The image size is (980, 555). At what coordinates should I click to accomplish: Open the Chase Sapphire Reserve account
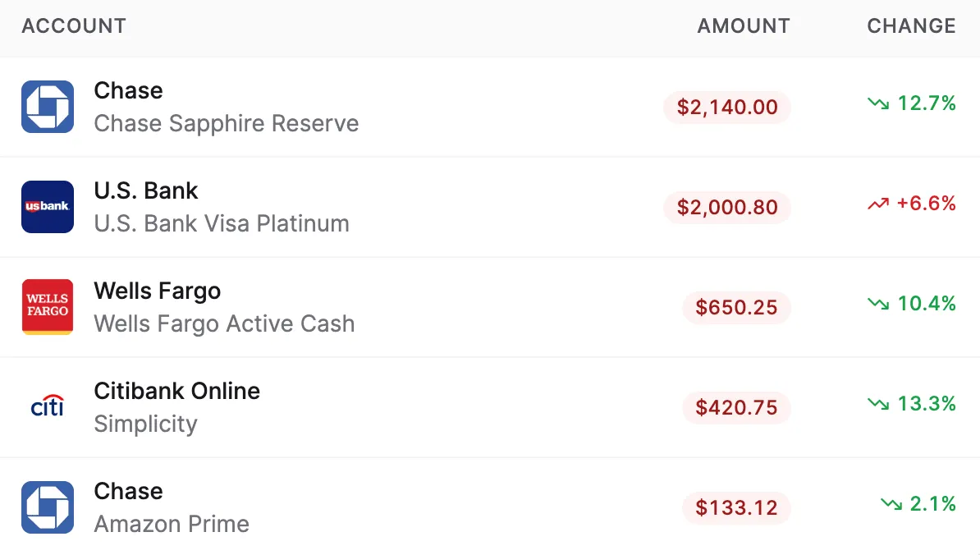pyautogui.click(x=226, y=123)
